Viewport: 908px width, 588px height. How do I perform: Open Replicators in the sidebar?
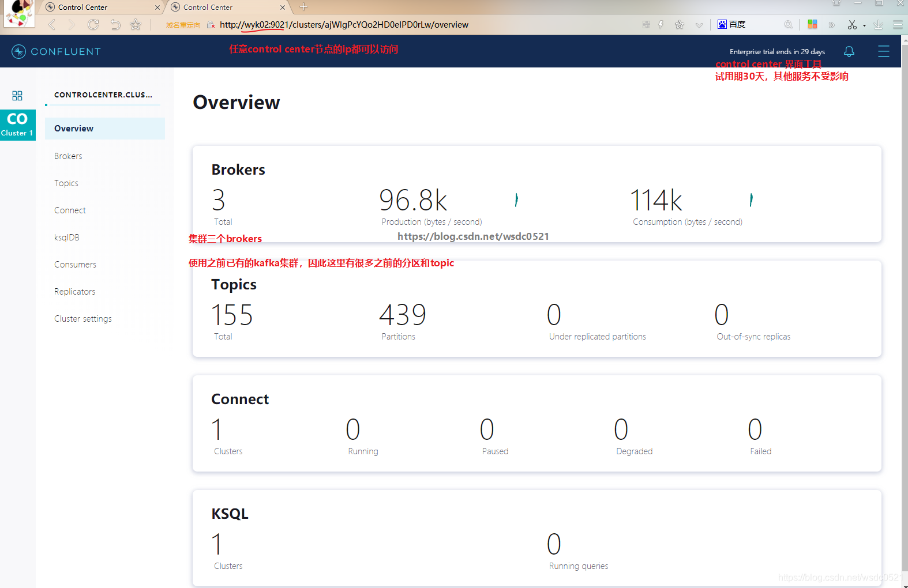tap(75, 292)
